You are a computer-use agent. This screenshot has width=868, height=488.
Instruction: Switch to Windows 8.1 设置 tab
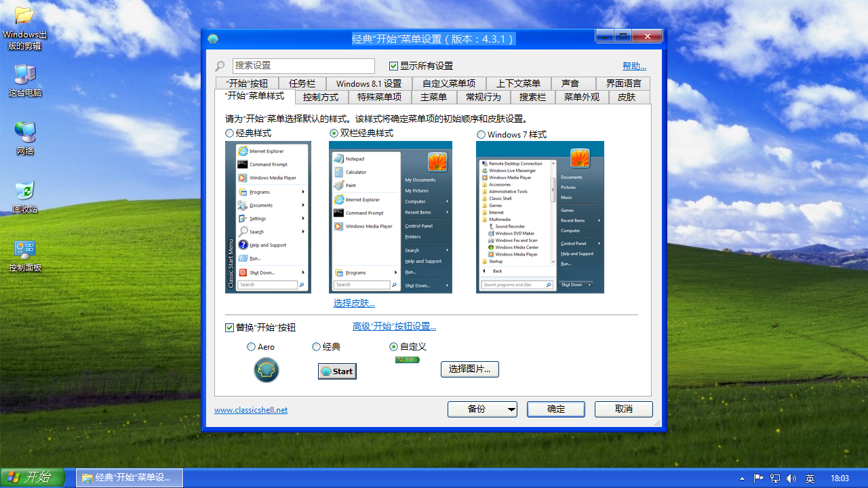[369, 83]
